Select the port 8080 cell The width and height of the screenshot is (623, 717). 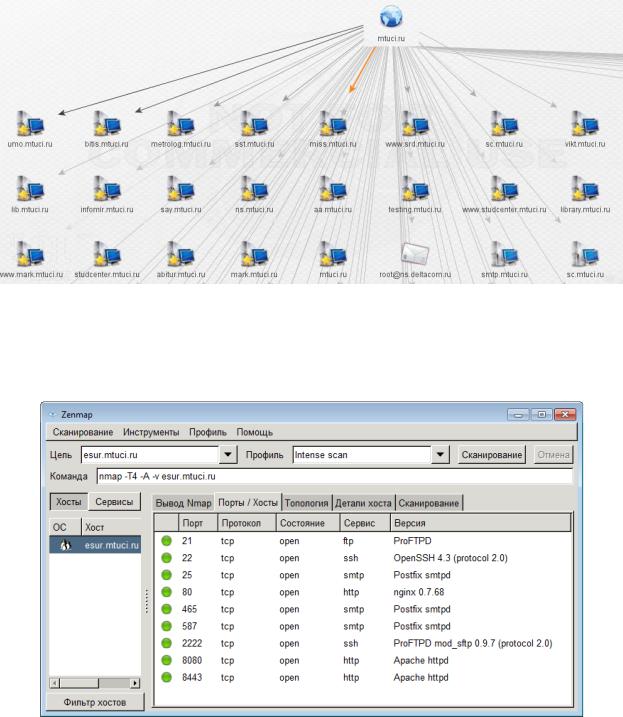tap(192, 660)
